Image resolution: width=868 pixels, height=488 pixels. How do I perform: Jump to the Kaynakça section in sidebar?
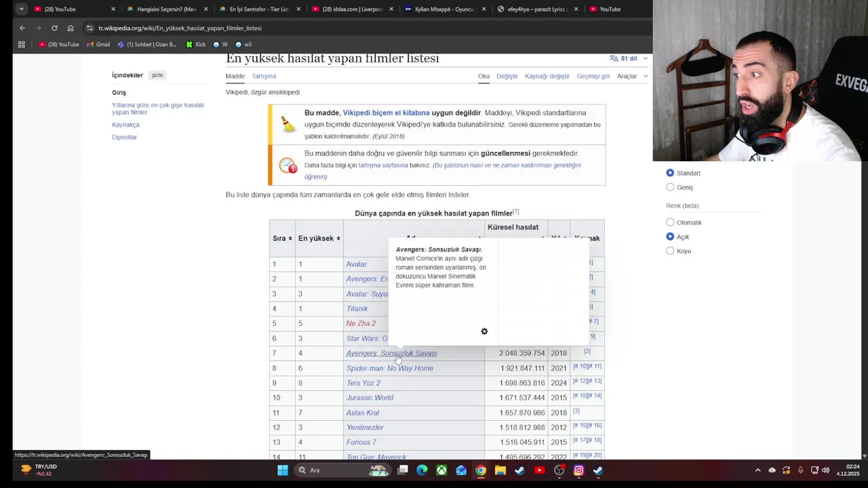coord(125,125)
